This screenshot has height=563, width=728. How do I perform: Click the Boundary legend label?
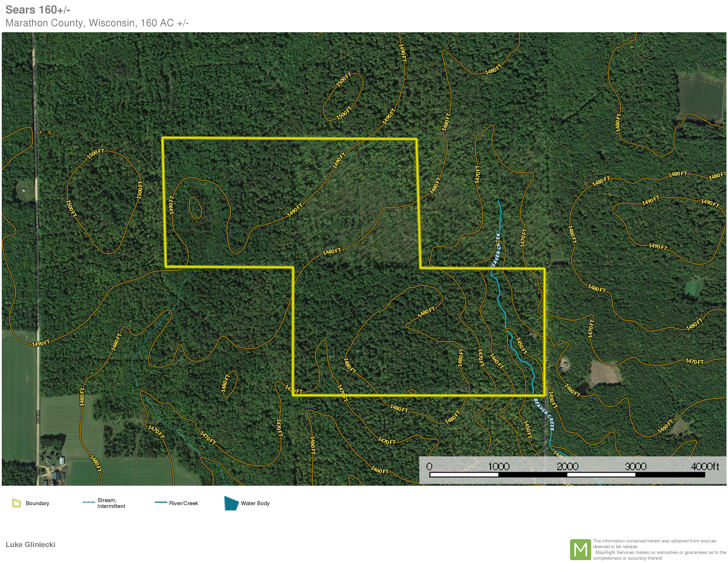(37, 503)
